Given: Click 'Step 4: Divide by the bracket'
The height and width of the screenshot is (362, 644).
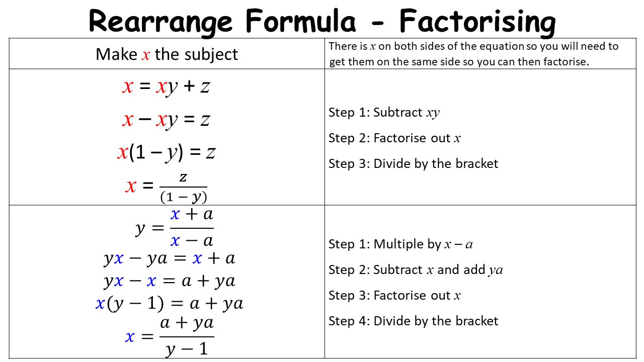Looking at the screenshot, I should pos(413,321).
